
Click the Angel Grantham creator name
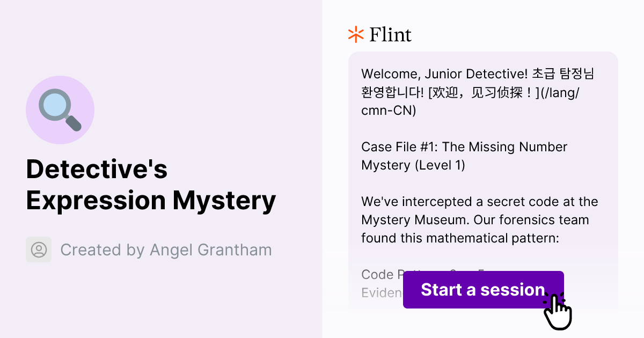(211, 249)
